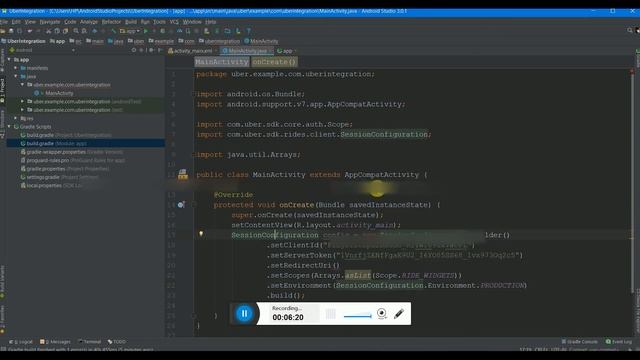This screenshot has width=640, height=360.
Task: Click the Save All toolbar icon
Action: [11, 31]
